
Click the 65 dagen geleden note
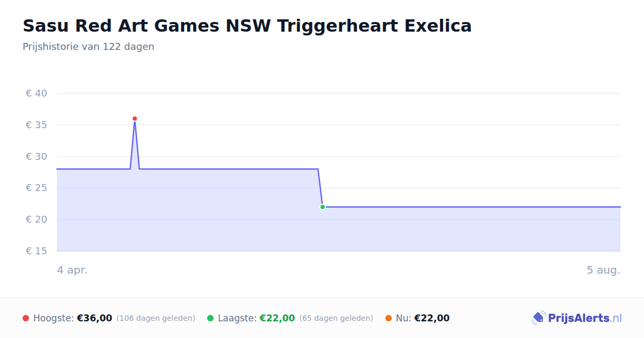pos(336,318)
